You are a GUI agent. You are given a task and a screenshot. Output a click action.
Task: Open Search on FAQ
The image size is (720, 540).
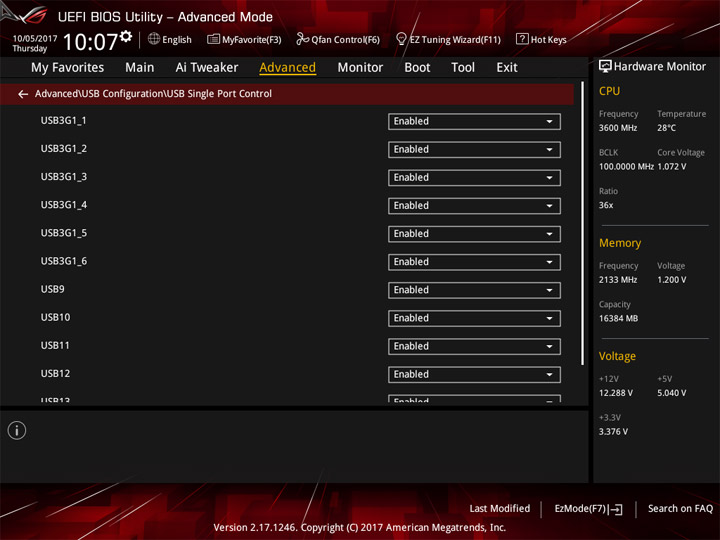point(681,509)
